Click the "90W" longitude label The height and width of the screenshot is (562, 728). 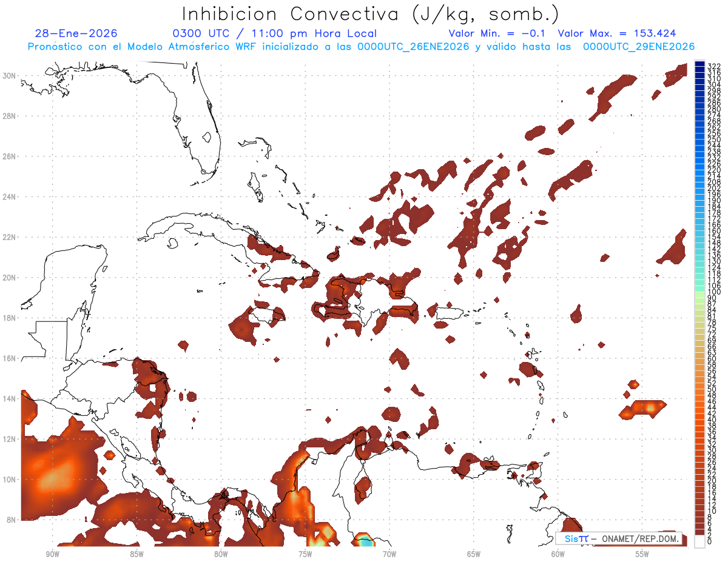coord(52,554)
